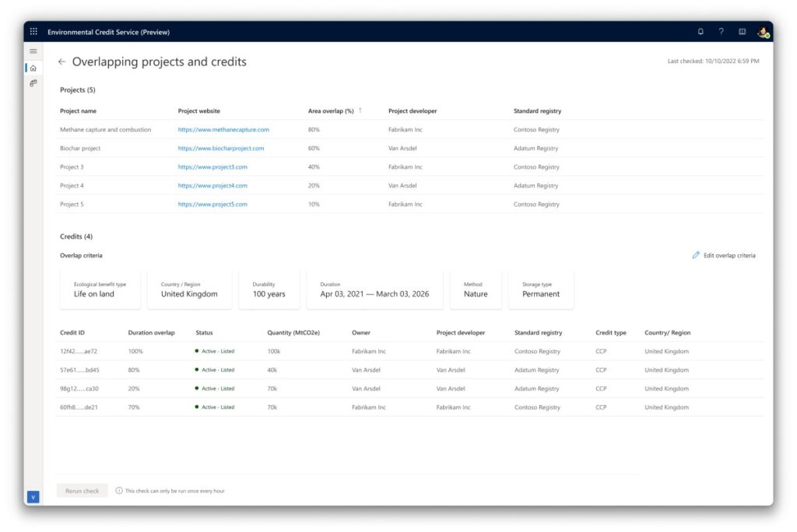Screen dimensions: 797x532
Task: Toggle the Area overlap sort arrow
Action: pos(360,110)
